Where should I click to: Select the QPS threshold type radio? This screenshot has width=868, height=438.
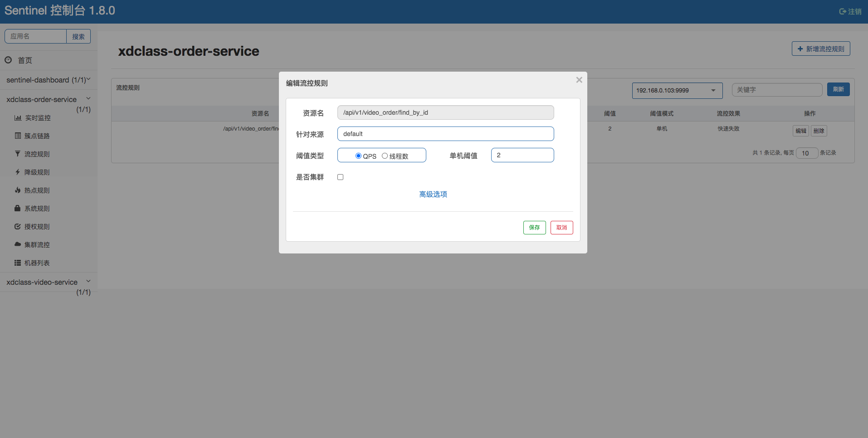(x=358, y=156)
